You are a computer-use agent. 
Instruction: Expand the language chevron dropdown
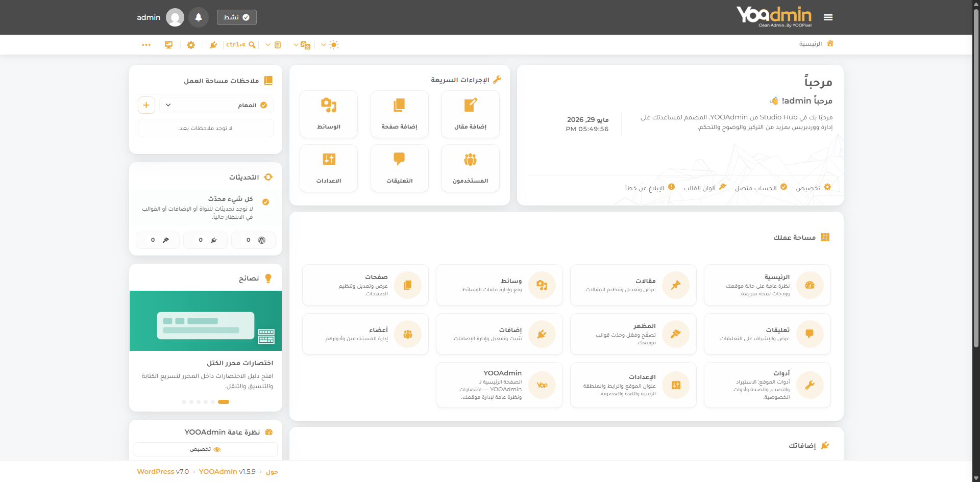point(296,45)
